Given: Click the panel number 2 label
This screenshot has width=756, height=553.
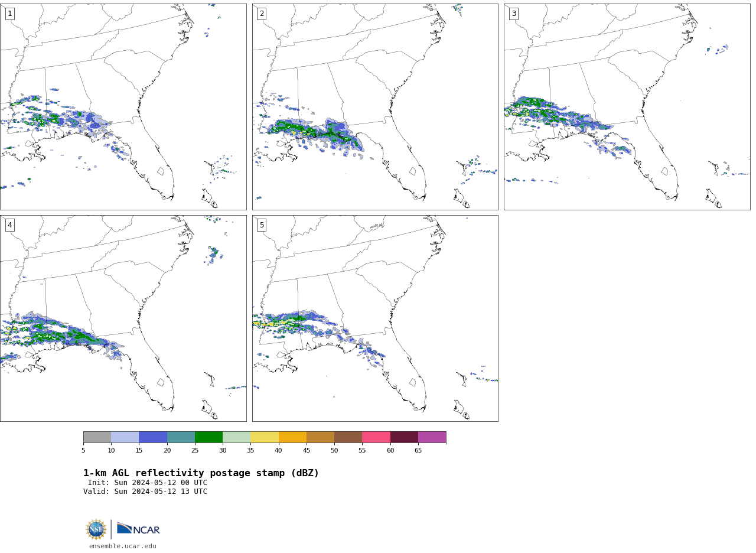Looking at the screenshot, I should tap(262, 14).
